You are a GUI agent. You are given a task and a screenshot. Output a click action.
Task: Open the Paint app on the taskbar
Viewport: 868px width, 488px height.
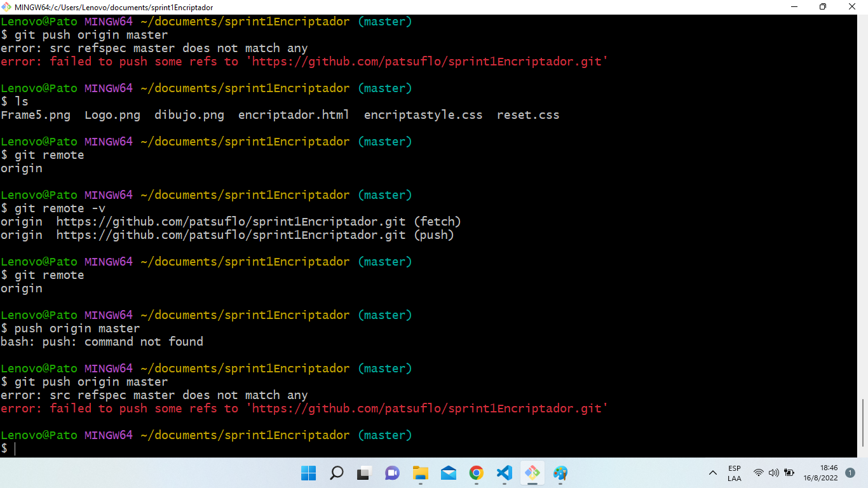560,473
